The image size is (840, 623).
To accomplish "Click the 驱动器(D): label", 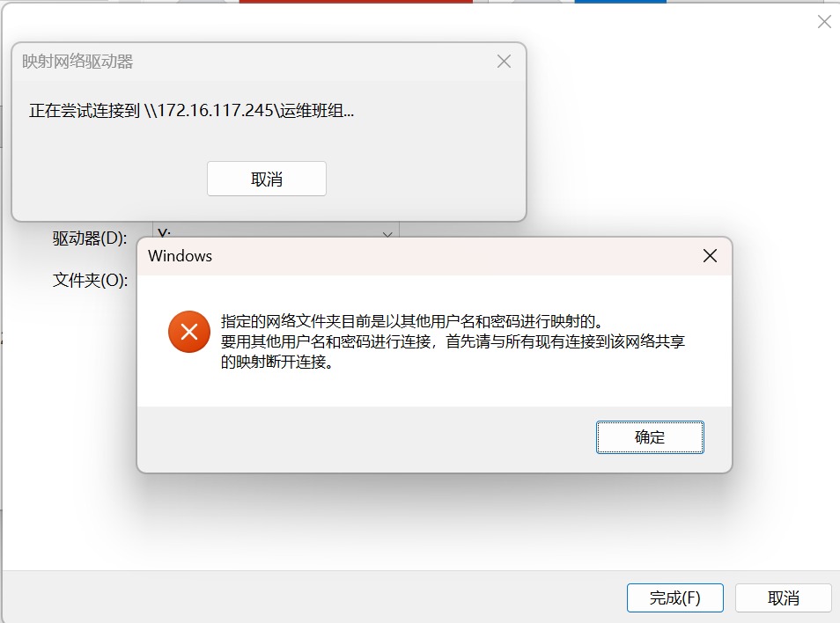I will pos(90,238).
